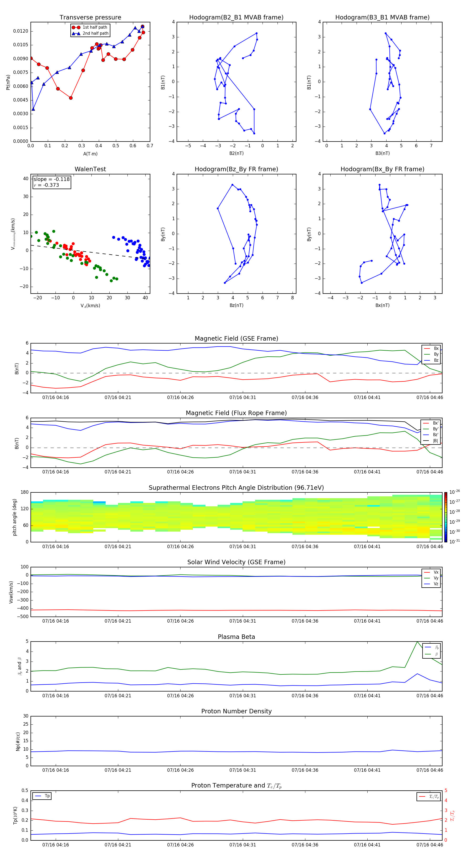The image size is (473, 868).
Task: Click '07/16 04:21' tick under pitch angle plot
Action: (x=118, y=547)
